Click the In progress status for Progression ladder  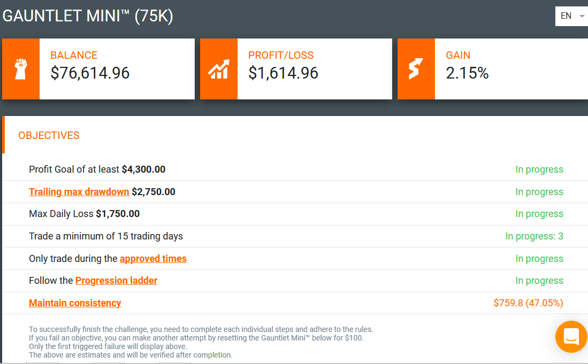coord(539,281)
